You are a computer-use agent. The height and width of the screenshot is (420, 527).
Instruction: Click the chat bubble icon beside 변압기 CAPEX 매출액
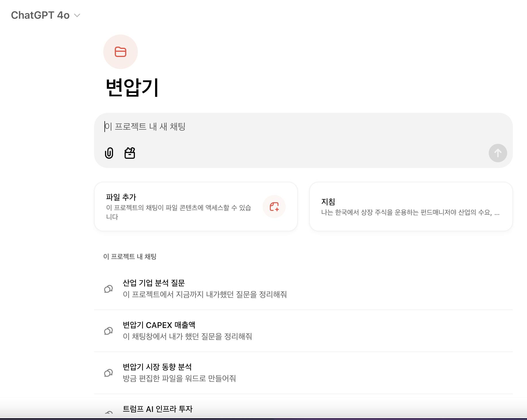[108, 331]
